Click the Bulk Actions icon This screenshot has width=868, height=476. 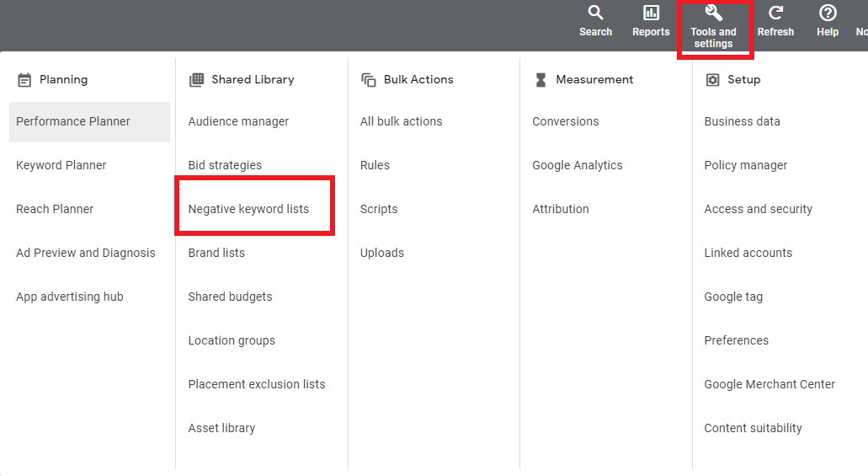[x=369, y=80]
